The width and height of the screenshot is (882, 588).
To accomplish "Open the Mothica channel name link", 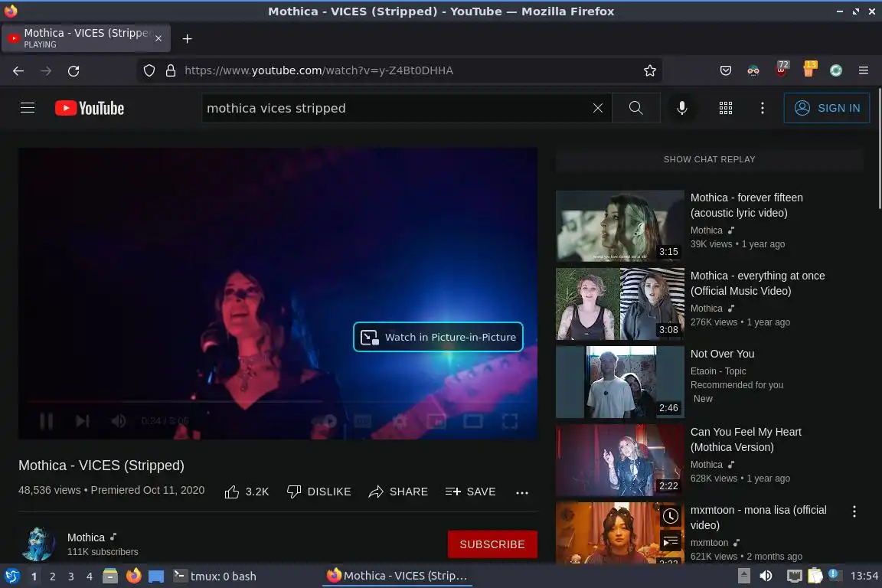I will click(86, 537).
